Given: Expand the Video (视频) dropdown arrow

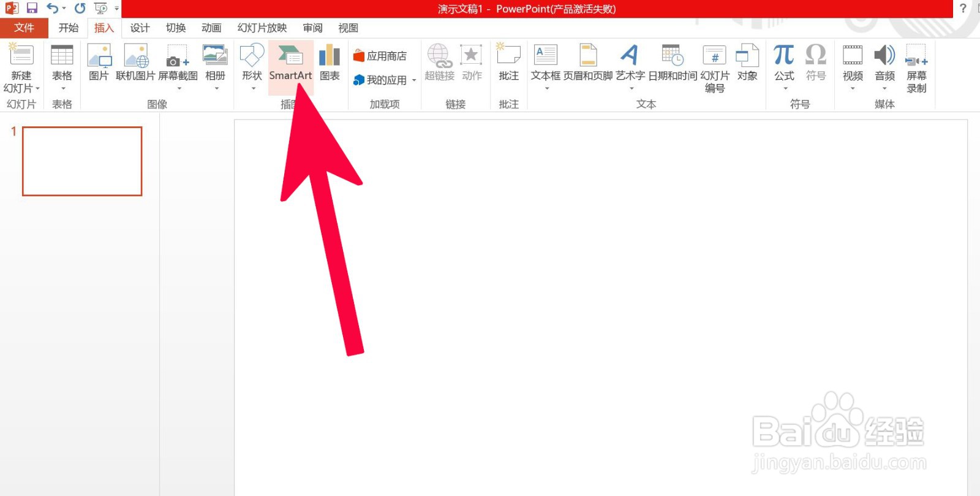Looking at the screenshot, I should click(853, 88).
